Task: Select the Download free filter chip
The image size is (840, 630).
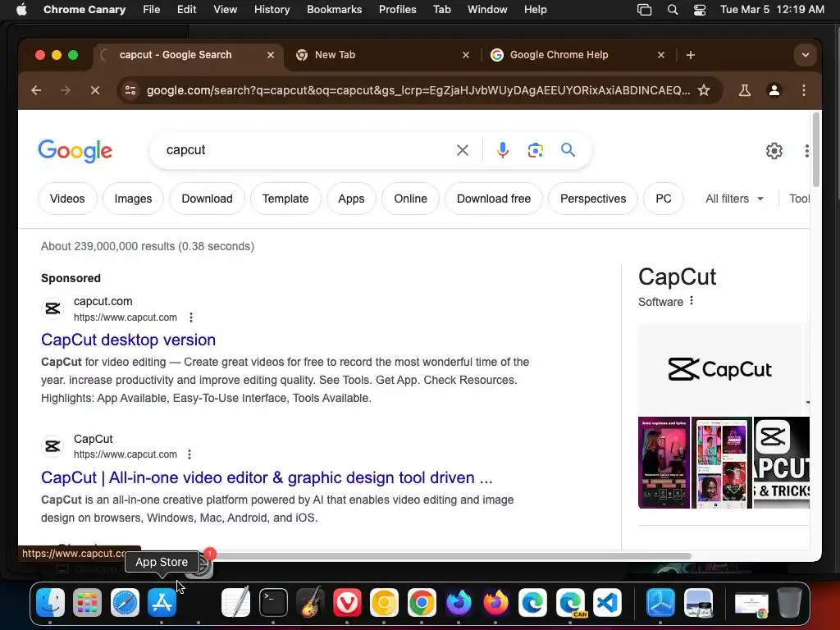Action: click(494, 199)
